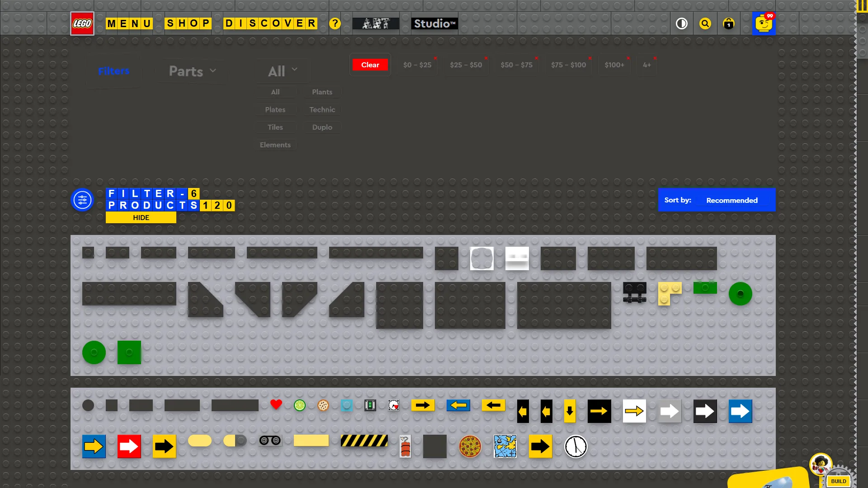This screenshot has width=868, height=488.
Task: Select the gauge dial printed tile
Action: [x=394, y=405]
